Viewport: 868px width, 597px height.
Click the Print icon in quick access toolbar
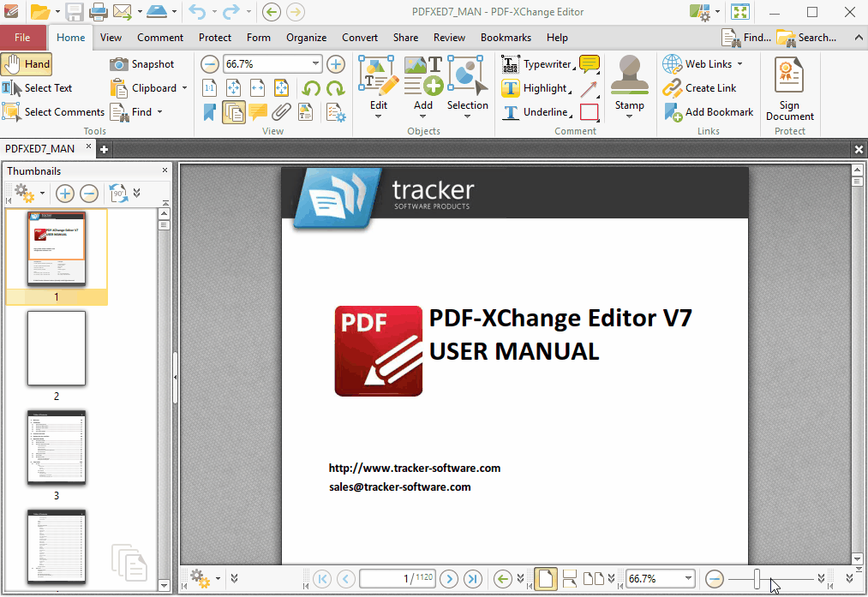[x=99, y=12]
